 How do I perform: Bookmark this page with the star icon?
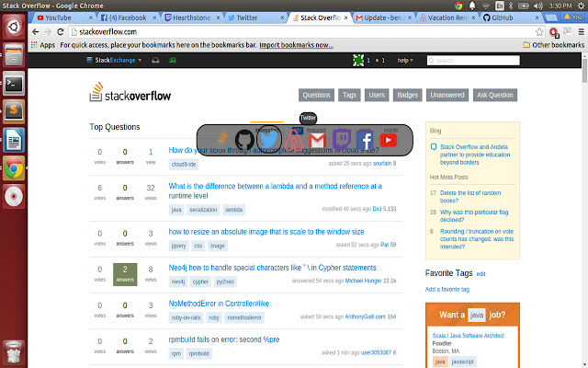coord(539,32)
